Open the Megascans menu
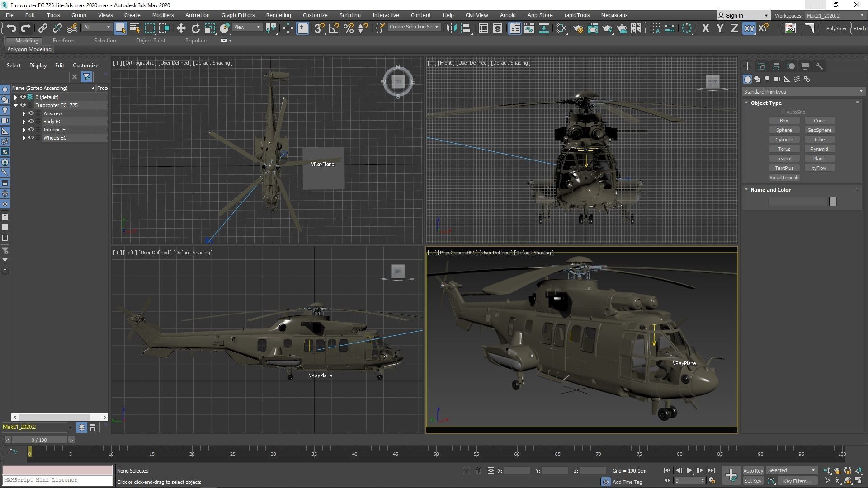 pyautogui.click(x=614, y=15)
